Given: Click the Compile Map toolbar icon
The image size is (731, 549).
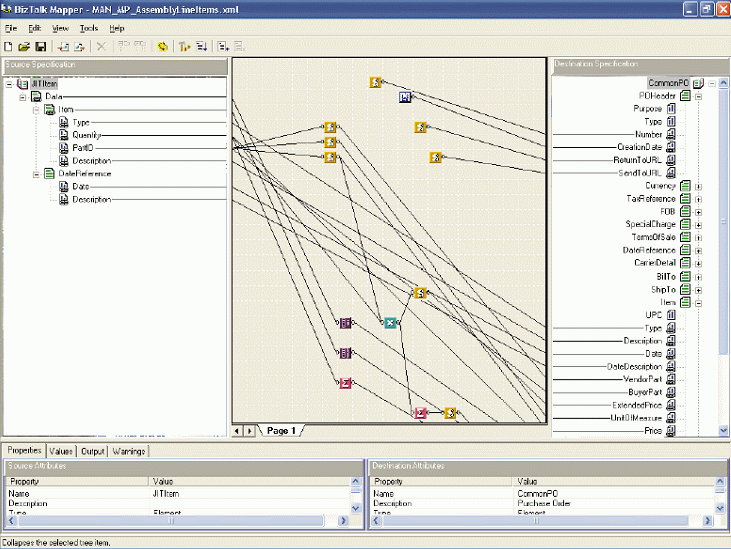Looking at the screenshot, I should (185, 46).
